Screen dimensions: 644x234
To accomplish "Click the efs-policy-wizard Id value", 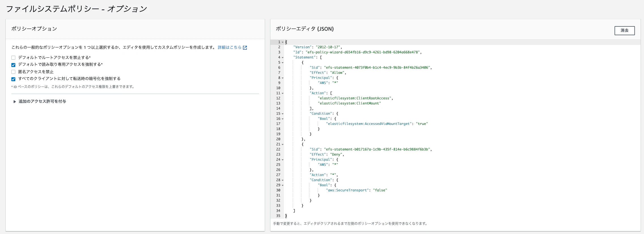I will 363,52.
